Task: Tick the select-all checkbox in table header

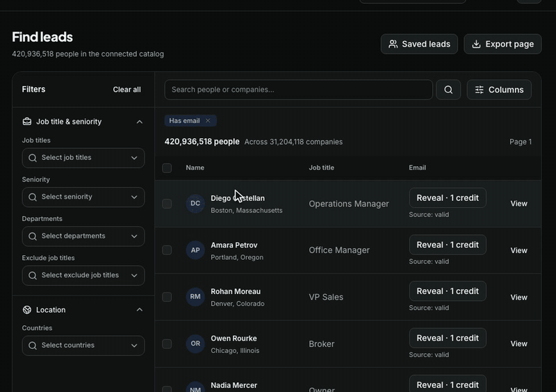Action: pos(167,168)
